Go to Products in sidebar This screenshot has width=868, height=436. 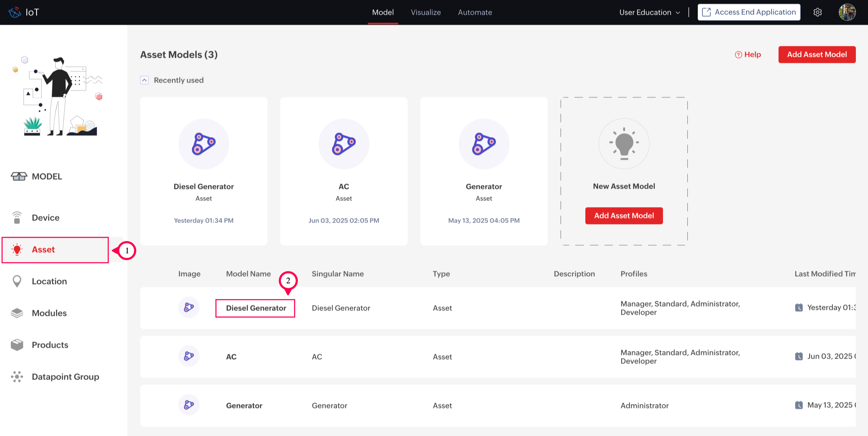point(50,345)
